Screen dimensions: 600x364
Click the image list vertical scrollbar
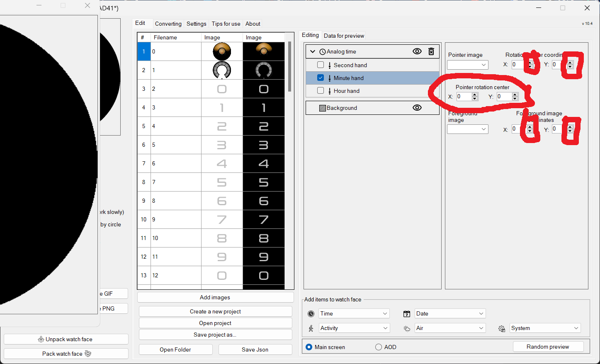289,66
